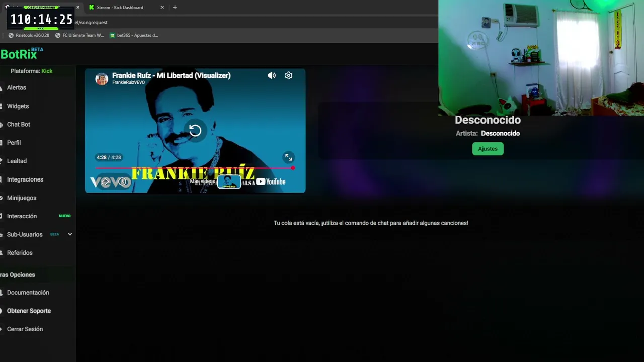The height and width of the screenshot is (362, 644).
Task: Click the Plataforma: Kick label
Action: [32, 71]
